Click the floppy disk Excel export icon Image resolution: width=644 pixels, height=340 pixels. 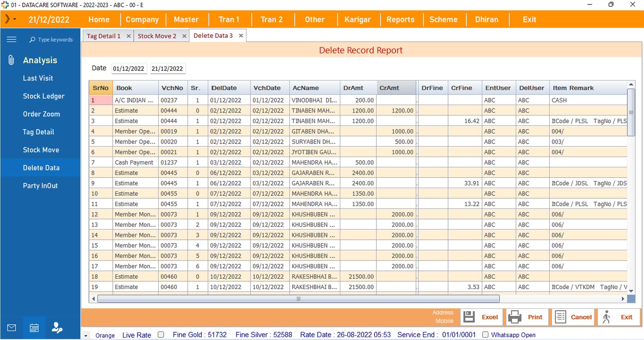point(469,317)
